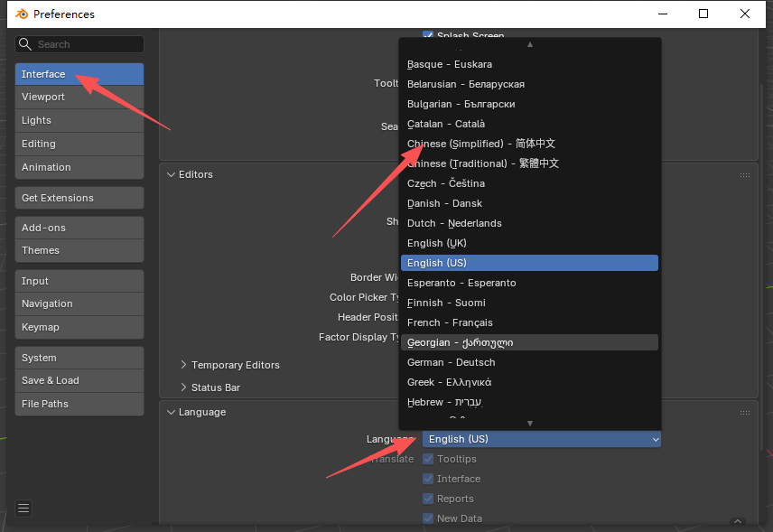Toggle the New Data checkbox

pyautogui.click(x=428, y=518)
